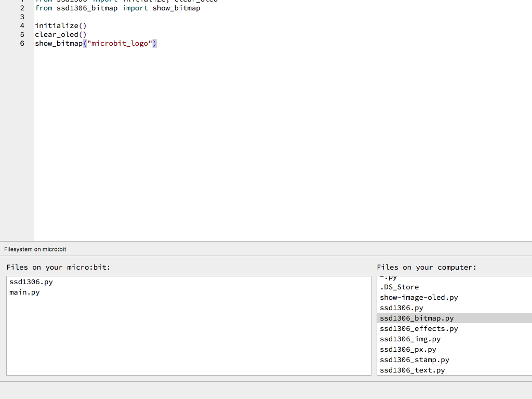The image size is (532, 399).
Task: Select ssd1306_stamp.py on the computer
Action: (415, 360)
